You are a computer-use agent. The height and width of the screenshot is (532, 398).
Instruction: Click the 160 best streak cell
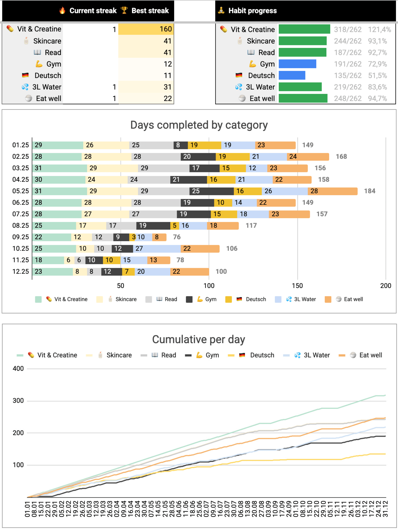[146, 29]
